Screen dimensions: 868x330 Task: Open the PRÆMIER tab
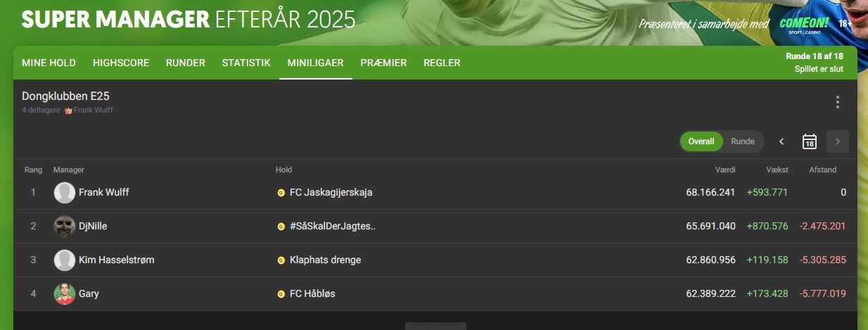click(x=383, y=63)
